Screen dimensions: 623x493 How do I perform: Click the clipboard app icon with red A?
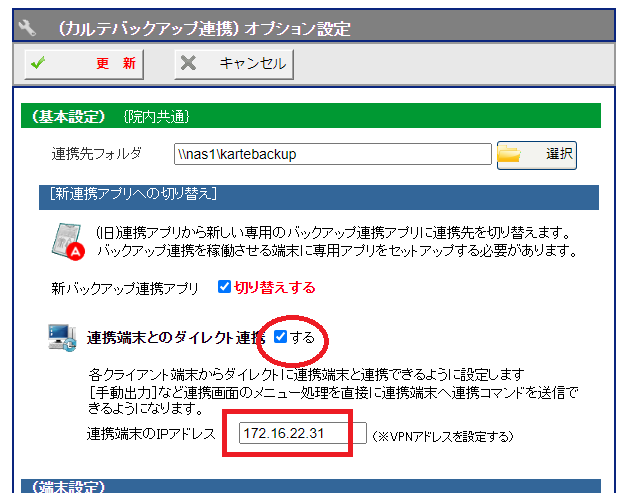(68, 242)
